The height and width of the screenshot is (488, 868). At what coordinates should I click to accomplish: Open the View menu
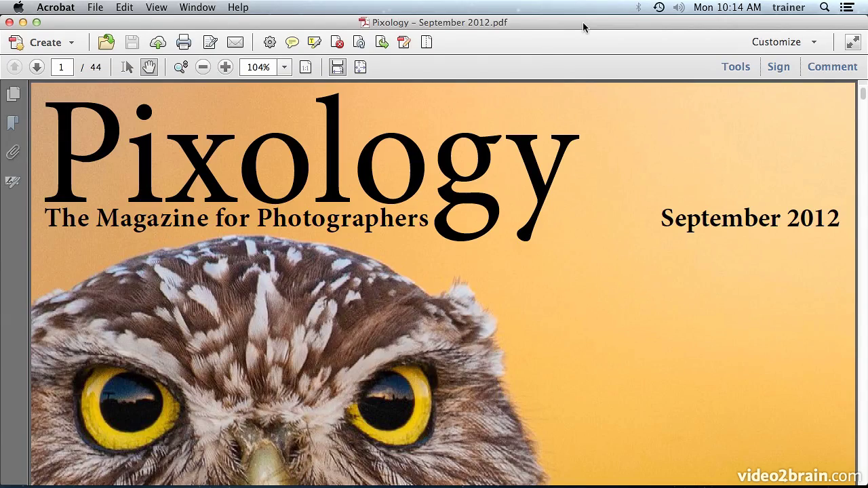[x=157, y=7]
